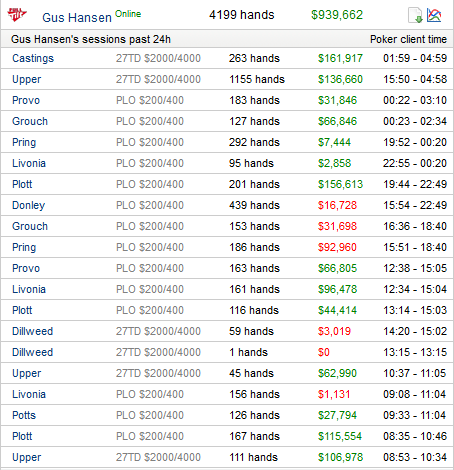The height and width of the screenshot is (470, 454).
Task: Open Grouch table session with 127 hands
Action: coord(30,121)
